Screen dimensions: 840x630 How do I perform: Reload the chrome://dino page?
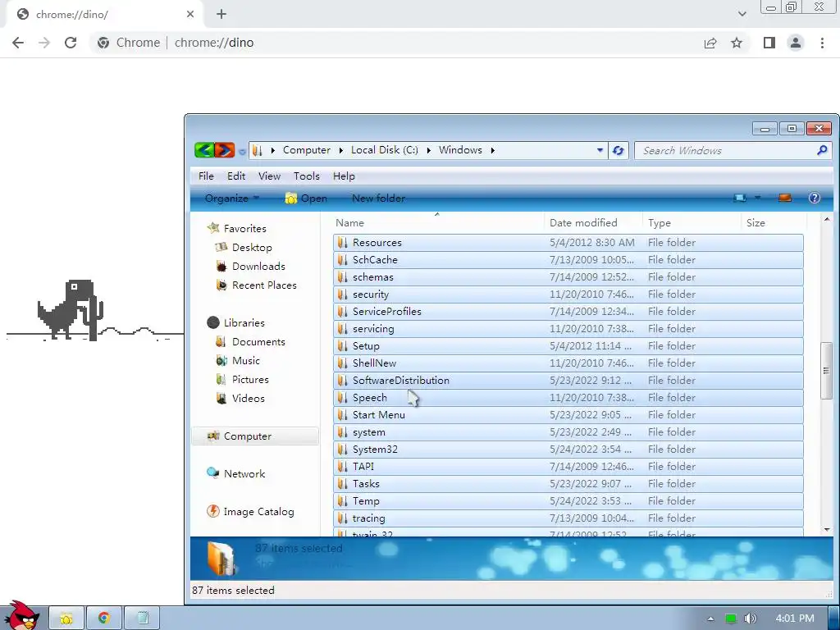[71, 43]
